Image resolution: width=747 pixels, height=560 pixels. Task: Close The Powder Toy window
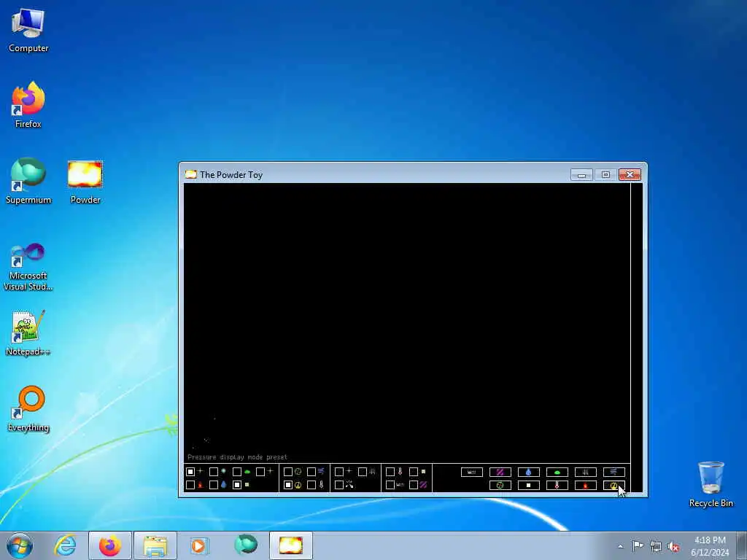click(x=630, y=175)
